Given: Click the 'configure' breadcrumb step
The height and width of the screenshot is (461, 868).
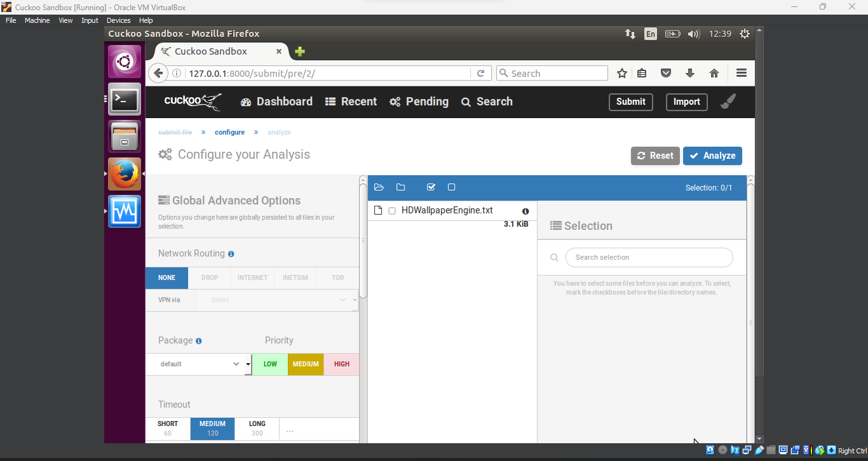Looking at the screenshot, I should click(229, 132).
